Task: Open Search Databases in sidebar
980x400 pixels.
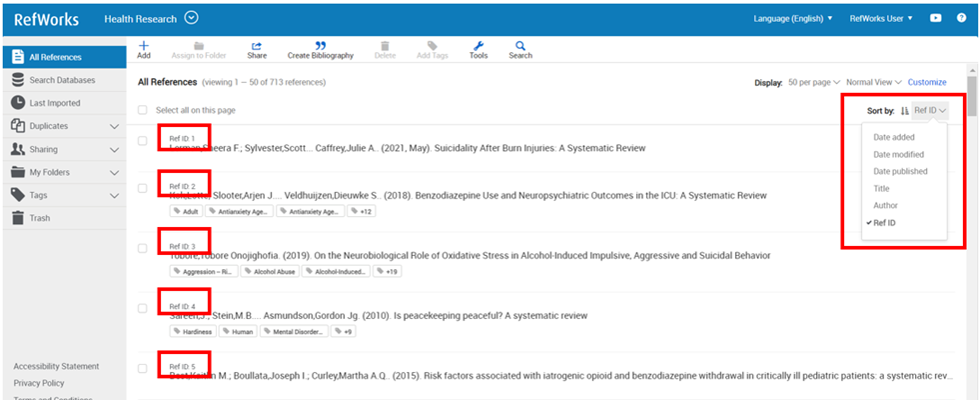Action: pyautogui.click(x=64, y=80)
